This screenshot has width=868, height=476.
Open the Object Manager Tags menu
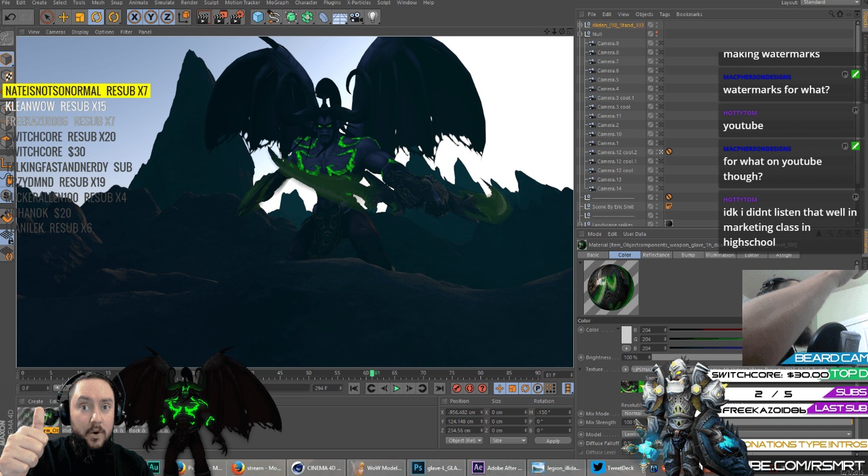664,14
